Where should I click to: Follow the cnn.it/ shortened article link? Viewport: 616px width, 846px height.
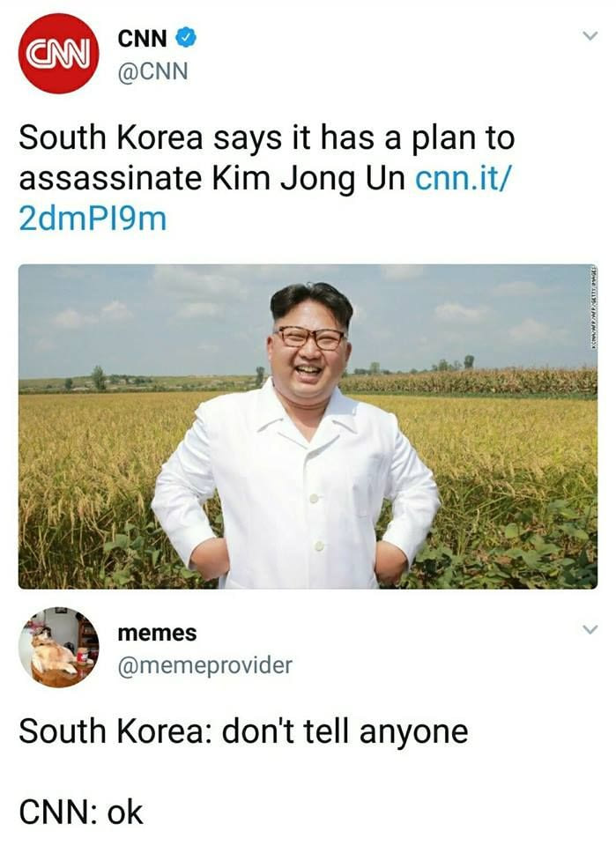462,179
